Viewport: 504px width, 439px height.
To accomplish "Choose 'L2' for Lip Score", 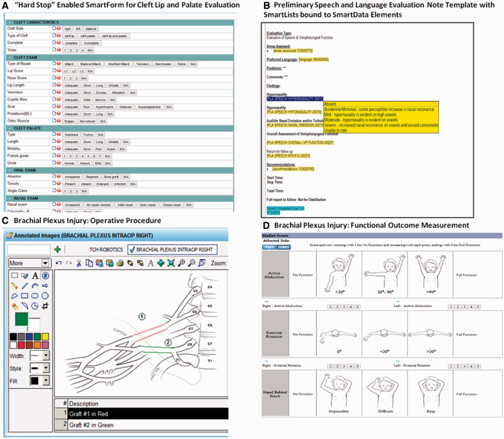I will click(74, 71).
